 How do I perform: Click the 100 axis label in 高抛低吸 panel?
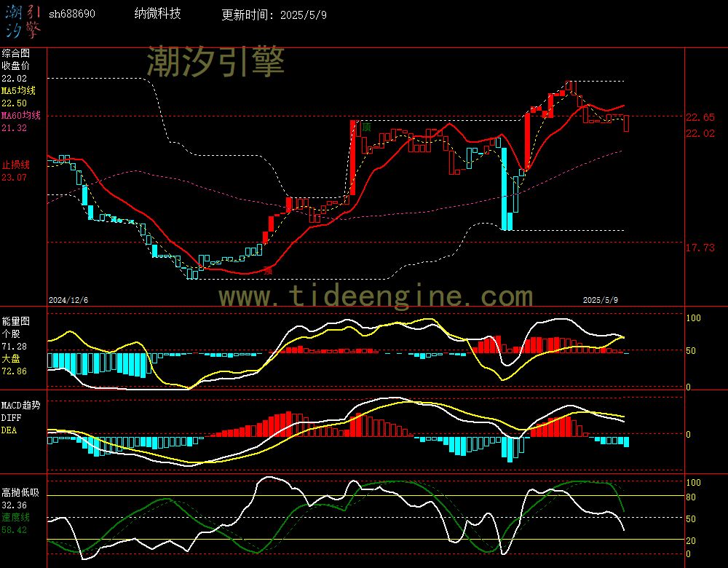pyautogui.click(x=693, y=483)
